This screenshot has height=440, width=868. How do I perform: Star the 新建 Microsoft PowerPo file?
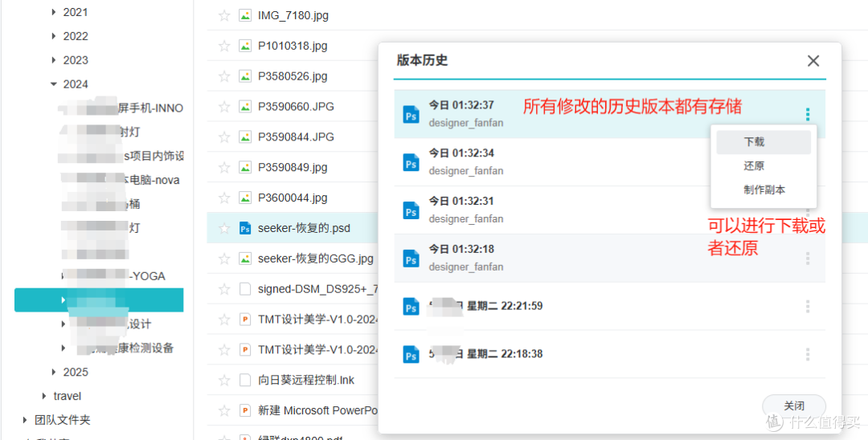click(x=224, y=411)
